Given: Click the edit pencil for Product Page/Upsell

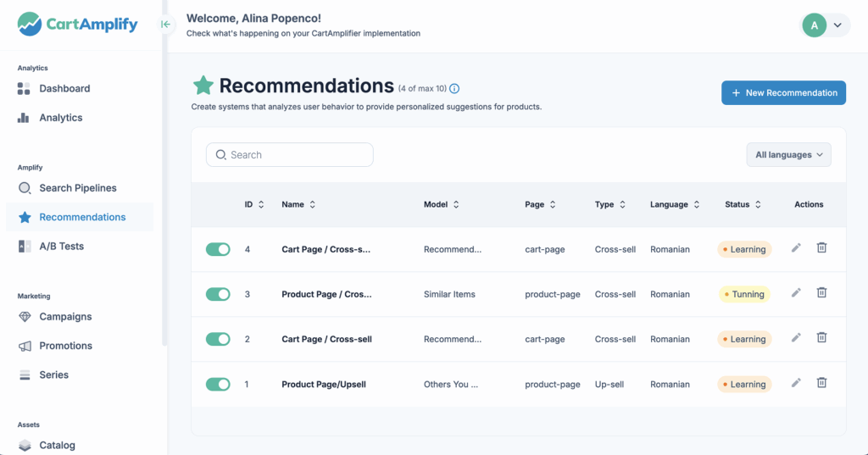Looking at the screenshot, I should 796,383.
